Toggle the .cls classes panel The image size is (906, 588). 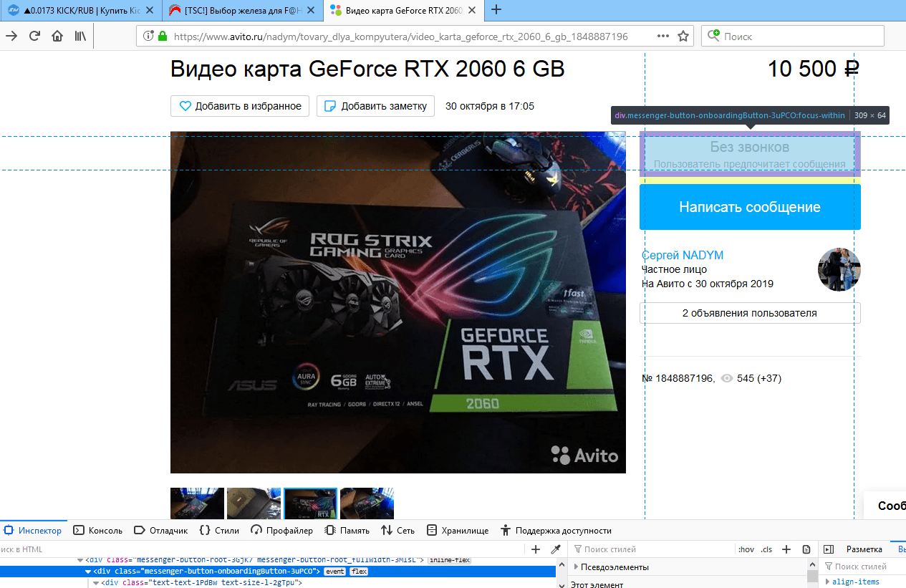[x=766, y=549]
